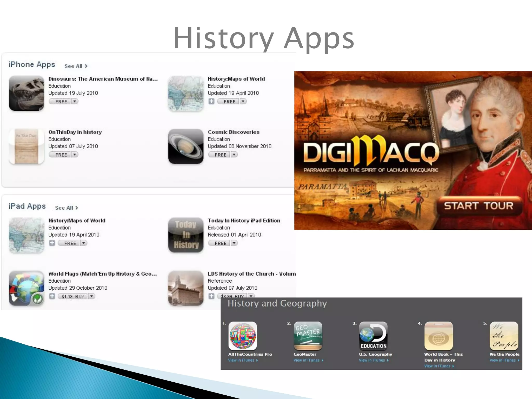
Task: Buy World Flags for $1.19
Action: click(x=73, y=296)
